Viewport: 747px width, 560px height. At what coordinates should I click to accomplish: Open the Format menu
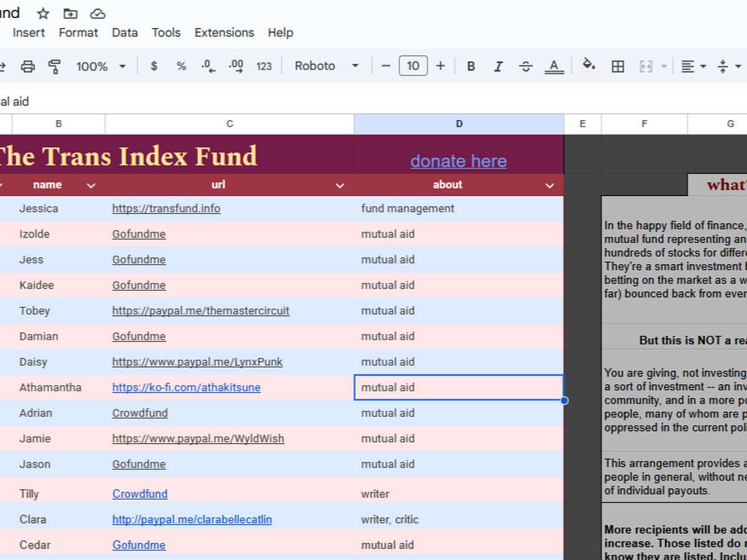[x=78, y=32]
